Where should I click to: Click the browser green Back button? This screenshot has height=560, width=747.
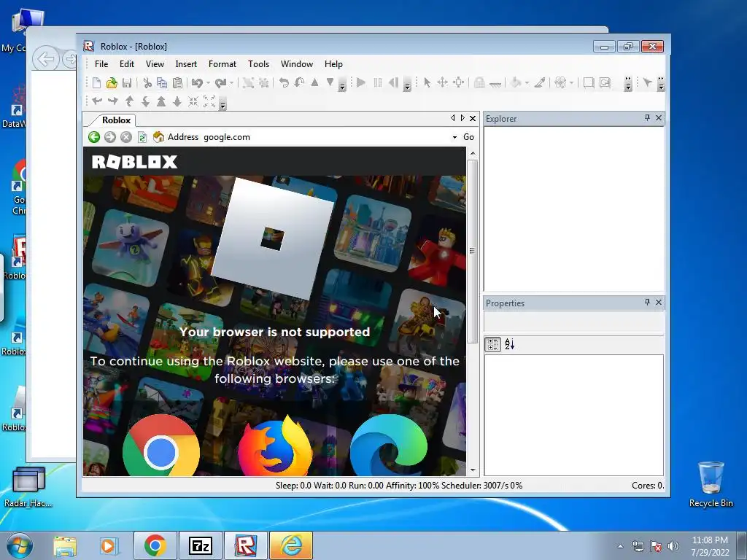(94, 137)
